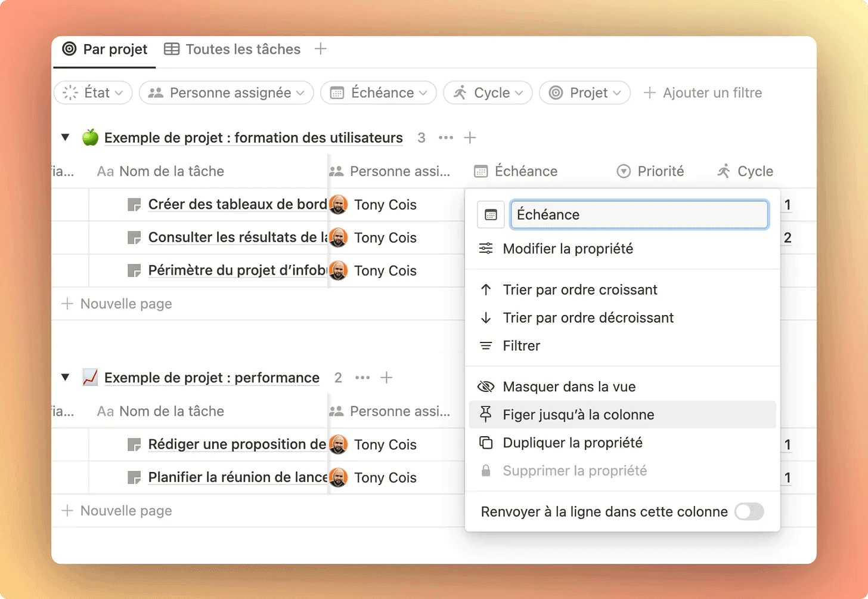Click Ajouter un filtre button
868x599 pixels.
coord(703,93)
